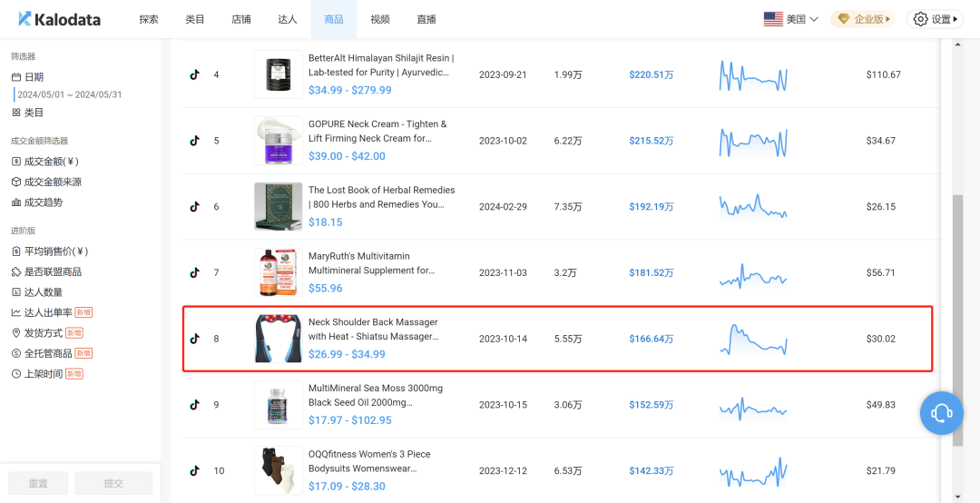Click the OQQfitness trend sparkline
Screen dimensions: 980x503
[x=754, y=472]
